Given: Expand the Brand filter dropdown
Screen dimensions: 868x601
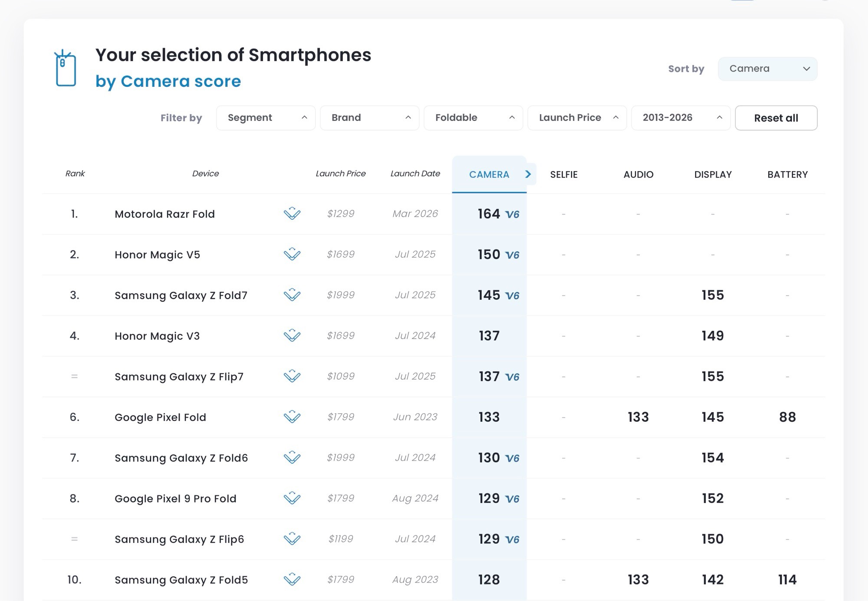Looking at the screenshot, I should [x=369, y=118].
